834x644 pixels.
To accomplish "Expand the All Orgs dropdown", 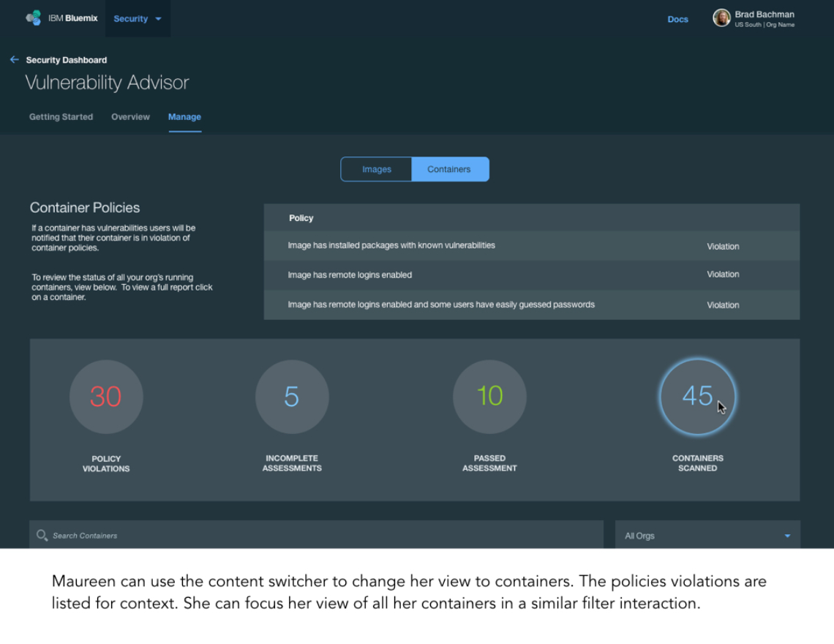I will [707, 536].
